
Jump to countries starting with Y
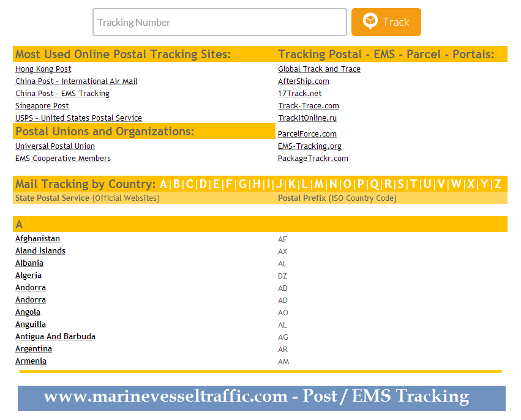pos(484,184)
